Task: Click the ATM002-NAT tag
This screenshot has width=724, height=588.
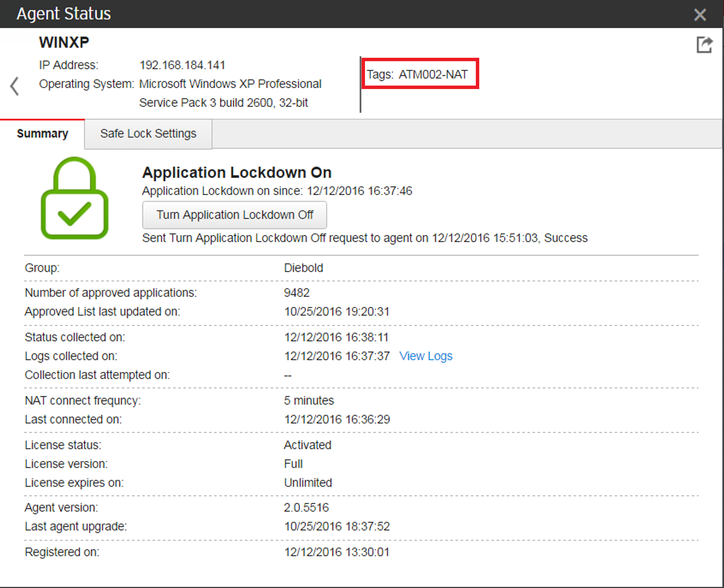Action: [433, 74]
